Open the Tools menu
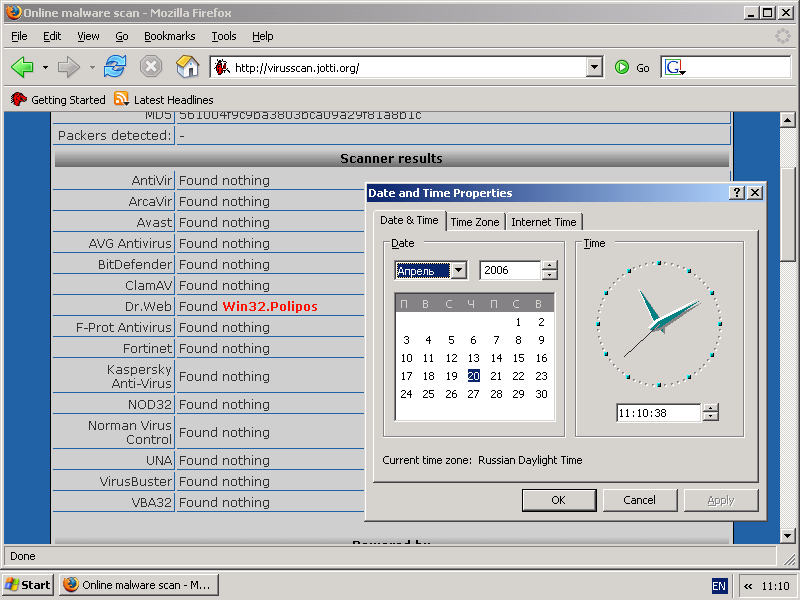This screenshot has height=600, width=800. point(223,36)
